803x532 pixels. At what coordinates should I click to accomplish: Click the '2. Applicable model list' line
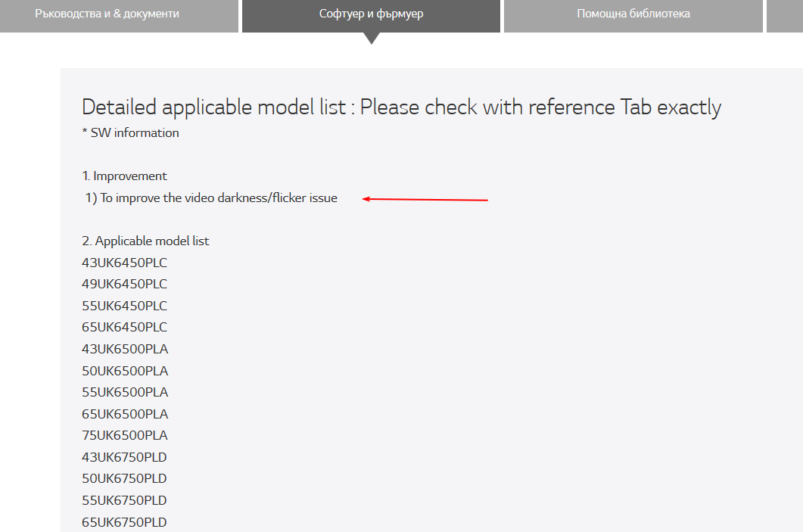[x=145, y=241]
